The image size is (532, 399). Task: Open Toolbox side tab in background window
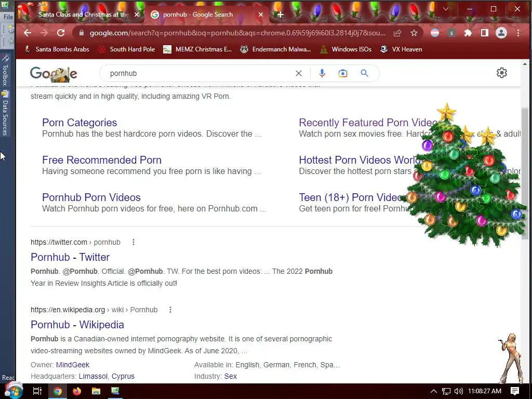tap(5, 71)
